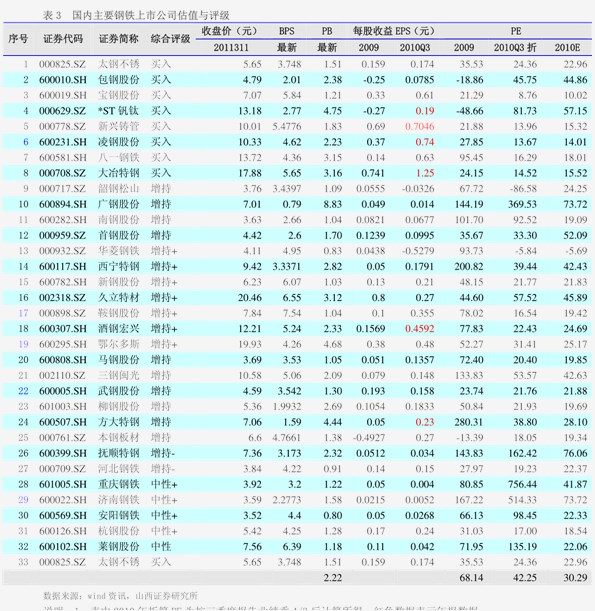Select the red 0.4592 EPS value
The image size is (595, 611).
420,329
